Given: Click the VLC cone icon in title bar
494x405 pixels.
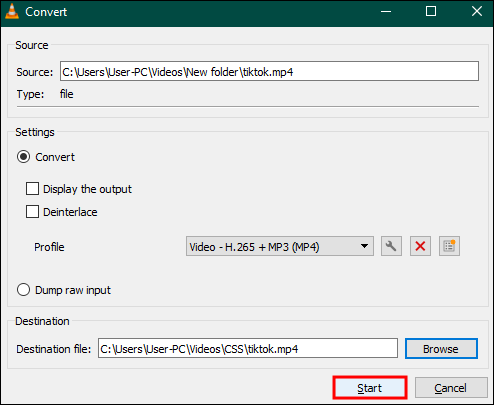Looking at the screenshot, I should pos(12,11).
